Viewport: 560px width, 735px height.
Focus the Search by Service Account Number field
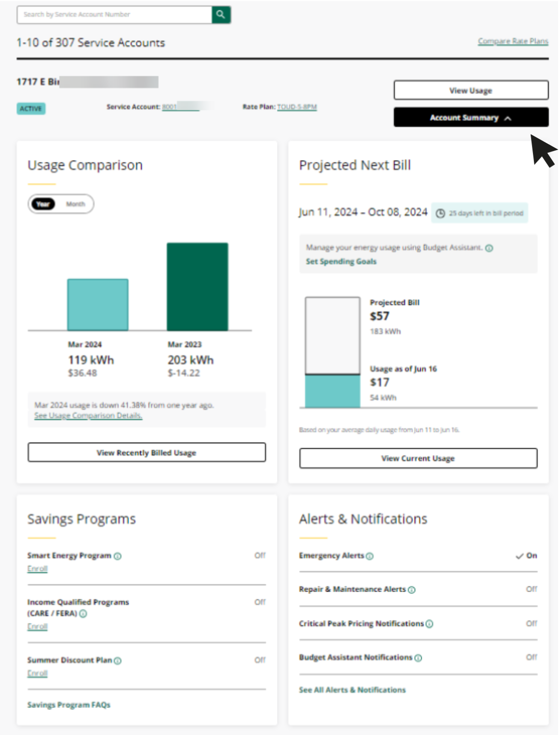(114, 15)
